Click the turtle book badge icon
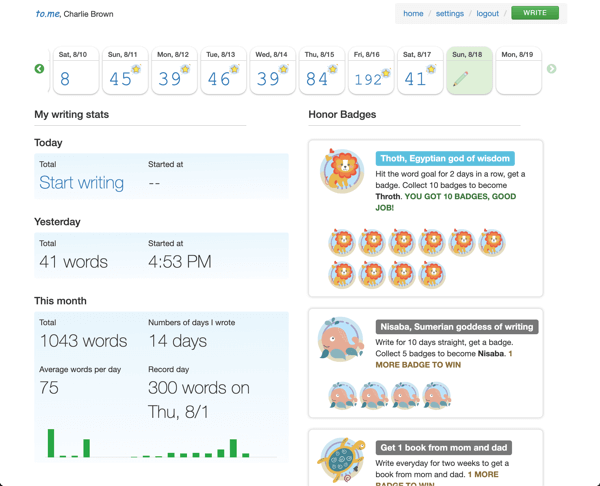The width and height of the screenshot is (600, 486). pos(338,461)
